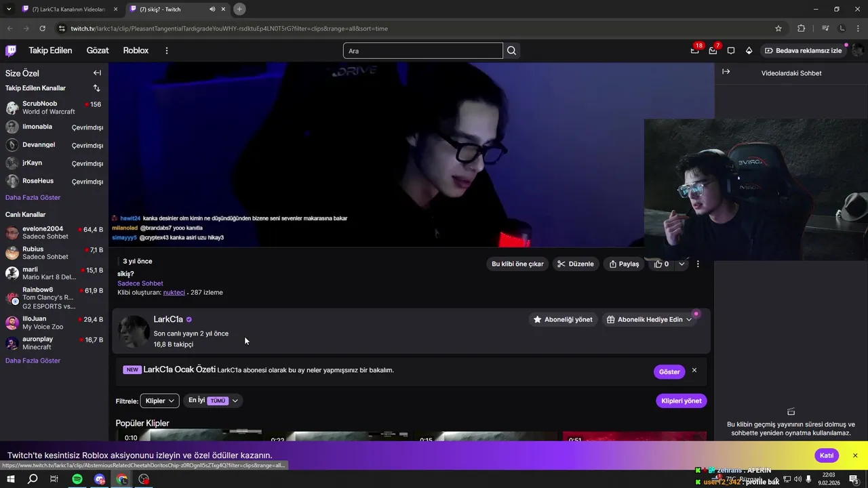Open ScrubNoob channel in sidebar
This screenshot has height=488, width=868.
tap(54, 108)
